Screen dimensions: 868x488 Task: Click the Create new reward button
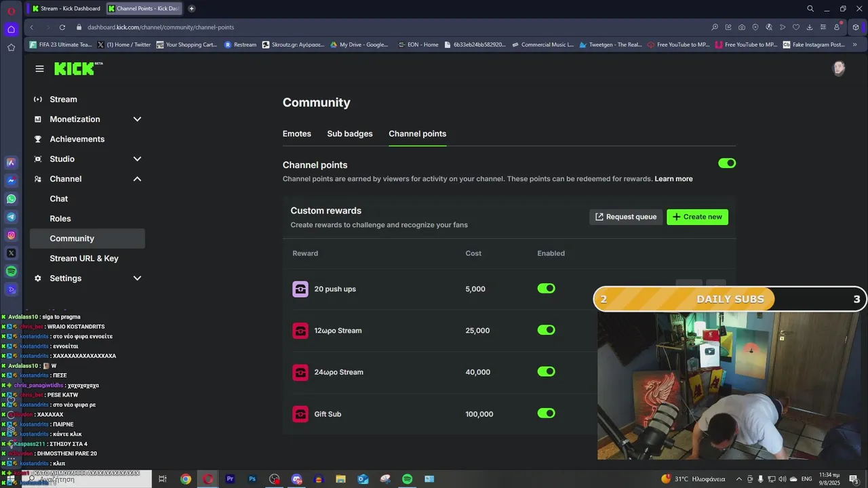[697, 217]
